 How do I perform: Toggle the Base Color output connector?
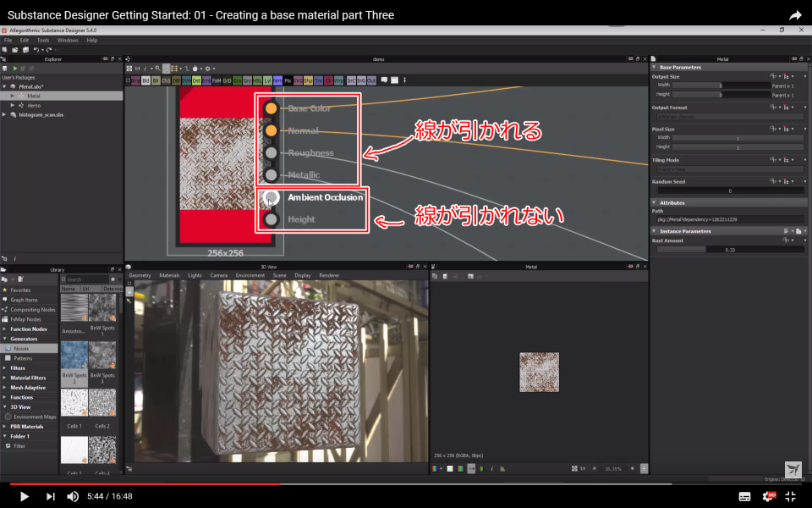271,108
